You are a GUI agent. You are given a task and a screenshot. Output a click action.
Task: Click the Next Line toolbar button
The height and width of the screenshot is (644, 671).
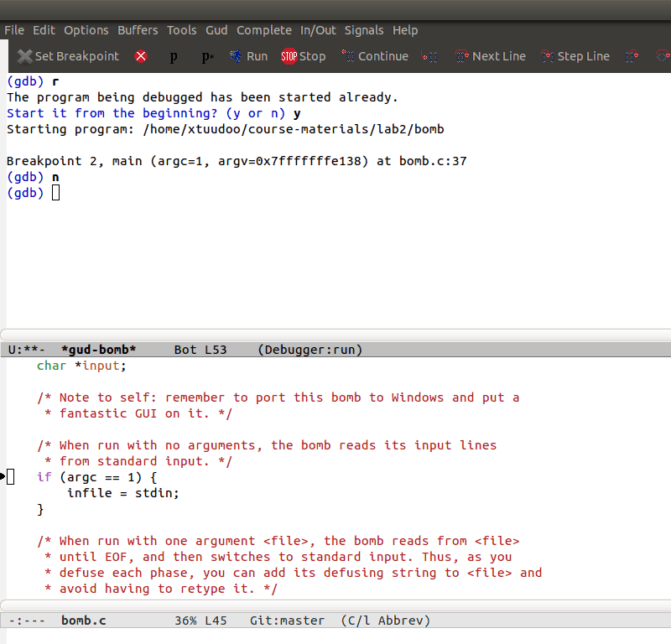[x=491, y=56]
